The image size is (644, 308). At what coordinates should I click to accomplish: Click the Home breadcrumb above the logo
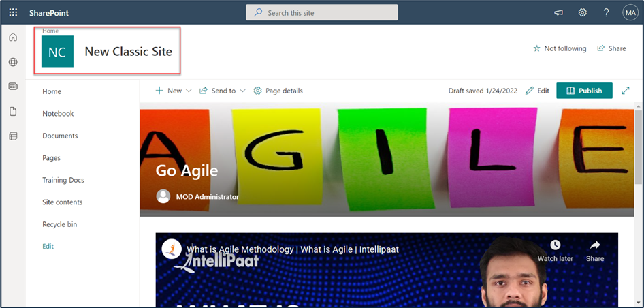click(x=50, y=31)
